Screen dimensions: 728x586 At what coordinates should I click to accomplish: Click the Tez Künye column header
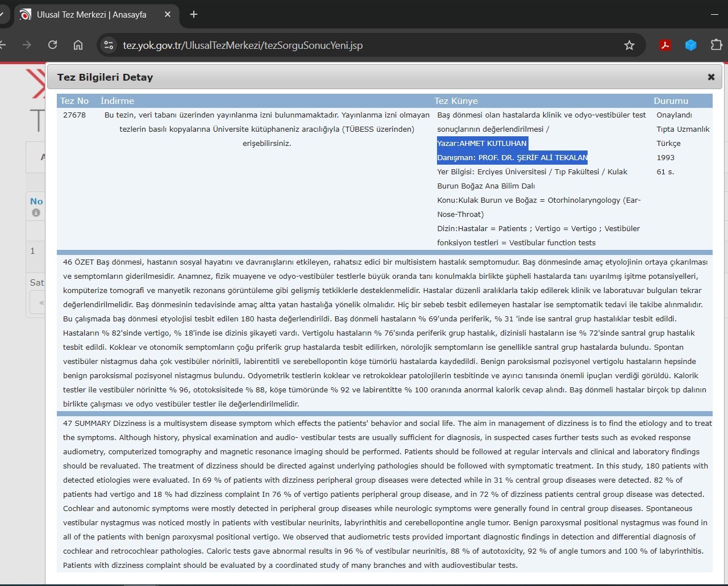click(x=456, y=101)
